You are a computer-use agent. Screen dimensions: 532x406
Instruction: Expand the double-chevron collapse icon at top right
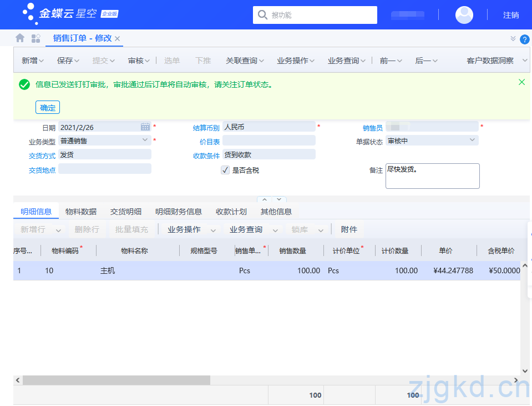513,38
